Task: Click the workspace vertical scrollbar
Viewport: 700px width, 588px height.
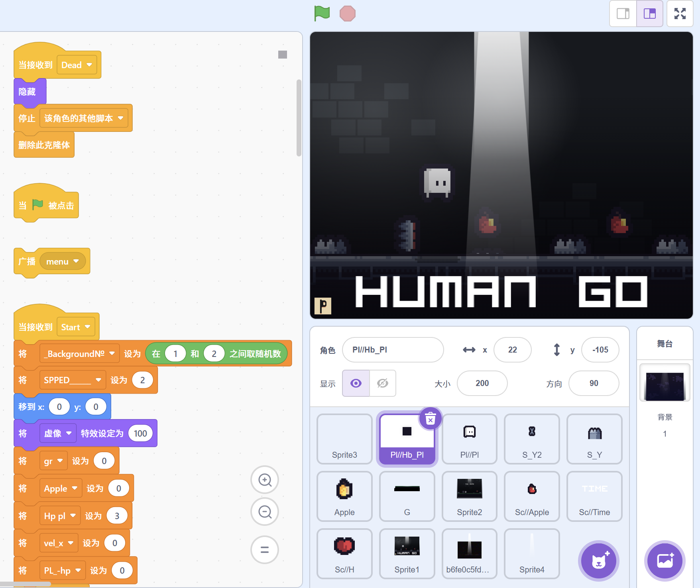Action: 299,118
